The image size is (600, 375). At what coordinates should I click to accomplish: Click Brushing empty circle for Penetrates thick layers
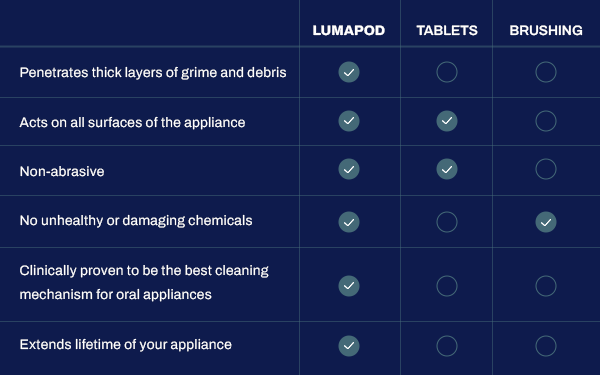click(x=546, y=72)
